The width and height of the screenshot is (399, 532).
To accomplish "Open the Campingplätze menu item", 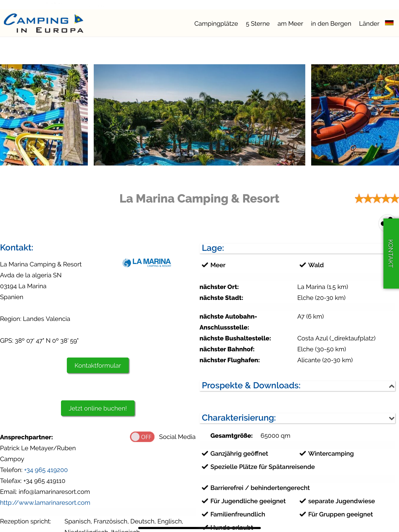I will pos(216,24).
